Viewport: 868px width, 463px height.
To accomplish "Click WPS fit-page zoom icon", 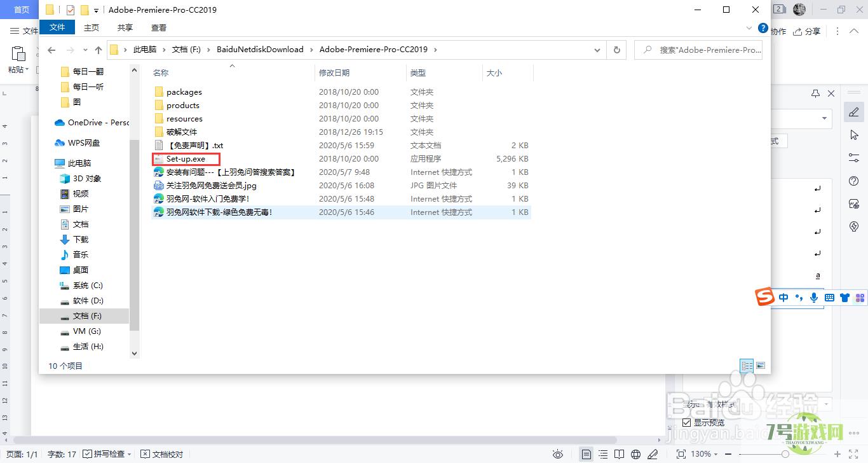I will pyautogui.click(x=681, y=454).
